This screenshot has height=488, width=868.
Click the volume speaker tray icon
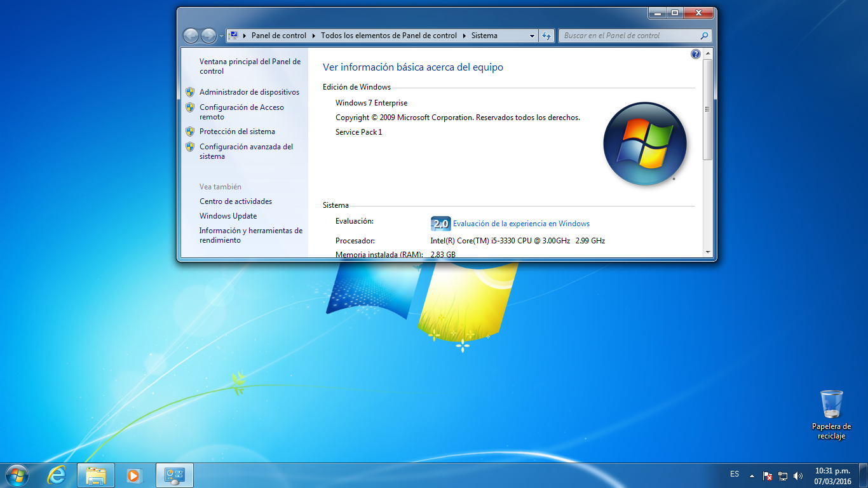click(798, 475)
